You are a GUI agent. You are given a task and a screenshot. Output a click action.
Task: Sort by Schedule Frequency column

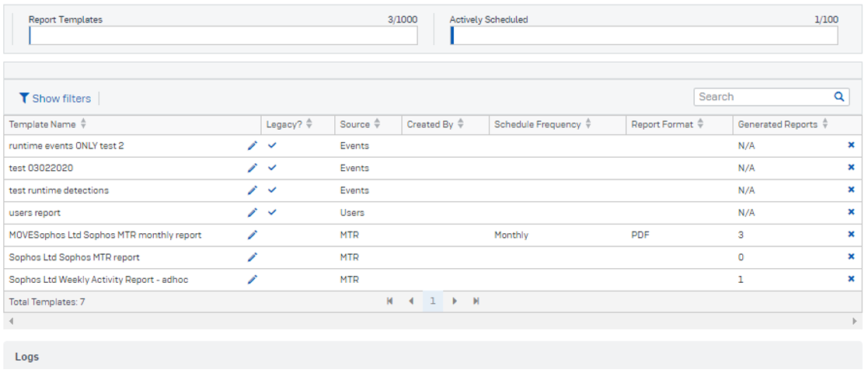(588, 124)
